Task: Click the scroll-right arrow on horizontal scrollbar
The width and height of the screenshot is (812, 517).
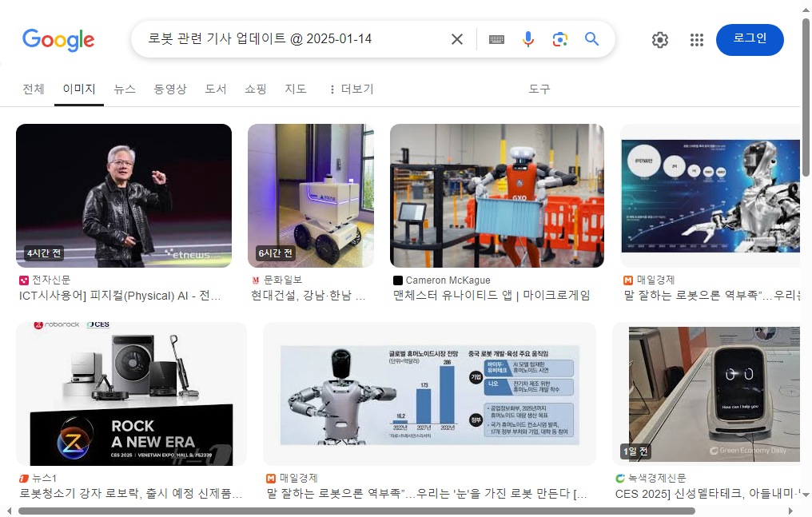Action: [790, 511]
